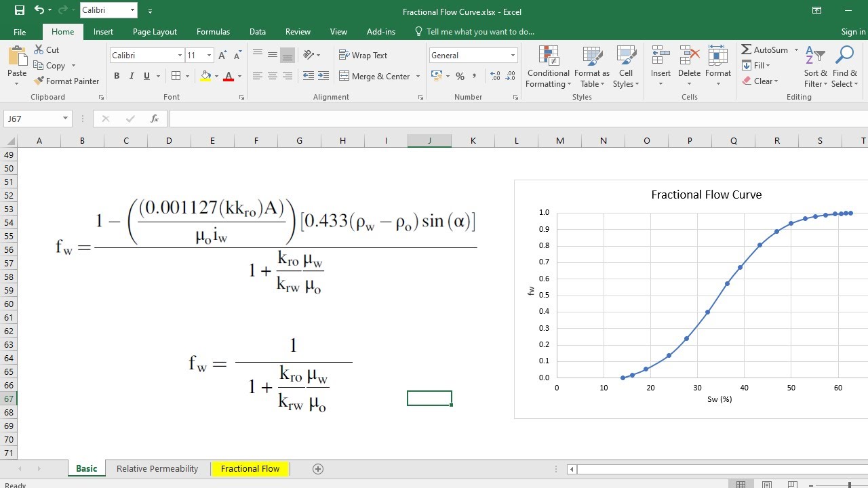Click the Sign in link
Screen dimensions: 868x488
click(x=853, y=32)
